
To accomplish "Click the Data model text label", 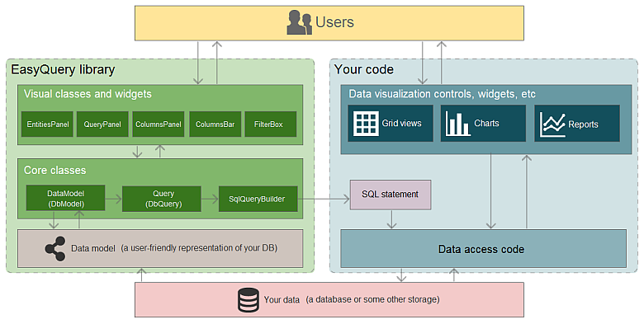I will (x=92, y=248).
